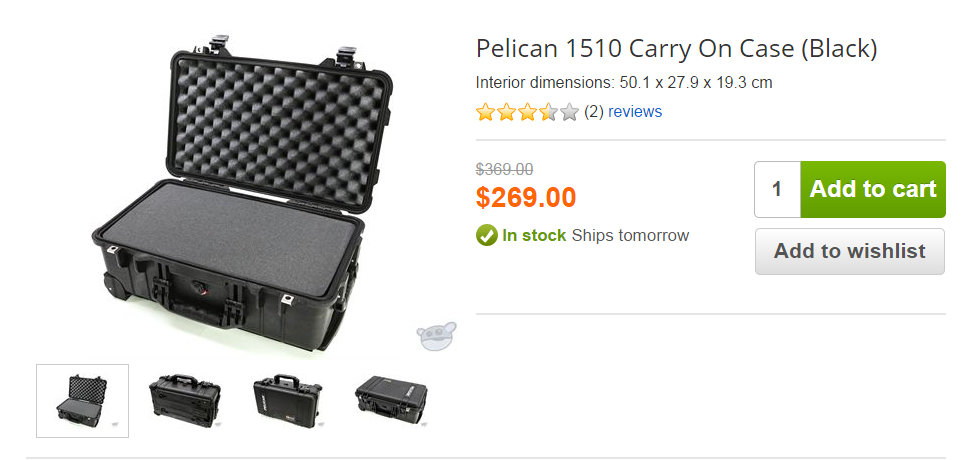The height and width of the screenshot is (460, 962).
Task: Click the $269.00 sale price
Action: click(x=526, y=197)
